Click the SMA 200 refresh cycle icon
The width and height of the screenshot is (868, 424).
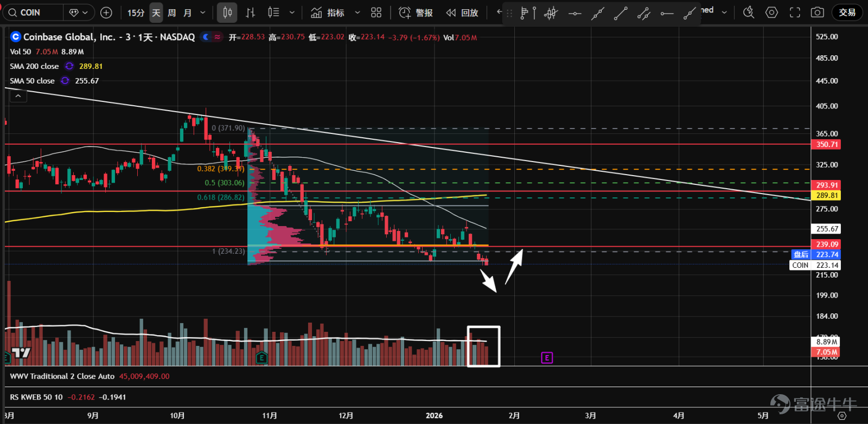[x=69, y=66]
